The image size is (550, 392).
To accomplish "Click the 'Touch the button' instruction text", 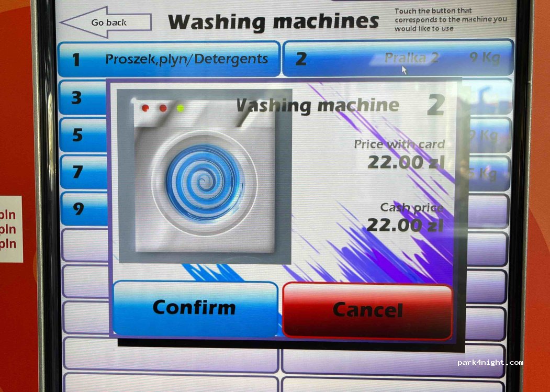I will (x=450, y=19).
